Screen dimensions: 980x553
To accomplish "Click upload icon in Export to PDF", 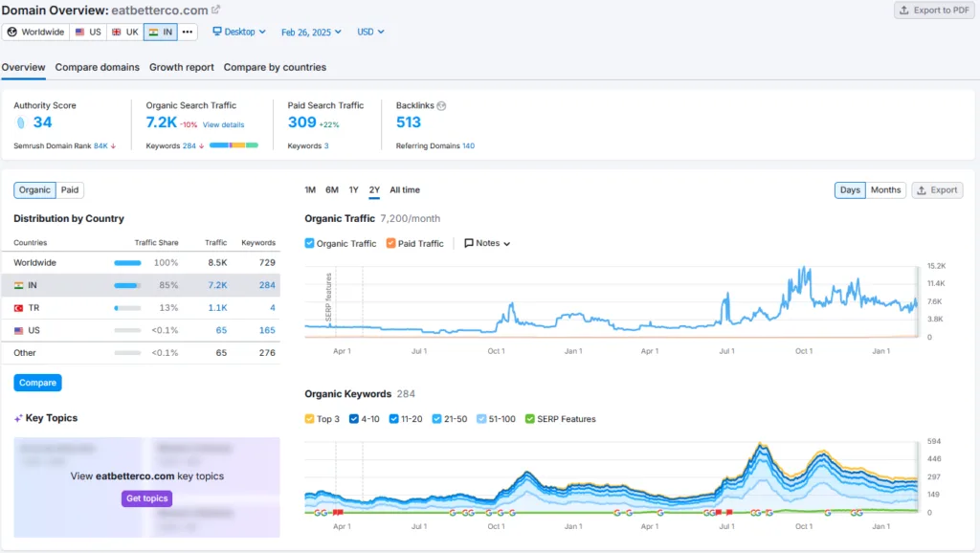I will pos(903,10).
